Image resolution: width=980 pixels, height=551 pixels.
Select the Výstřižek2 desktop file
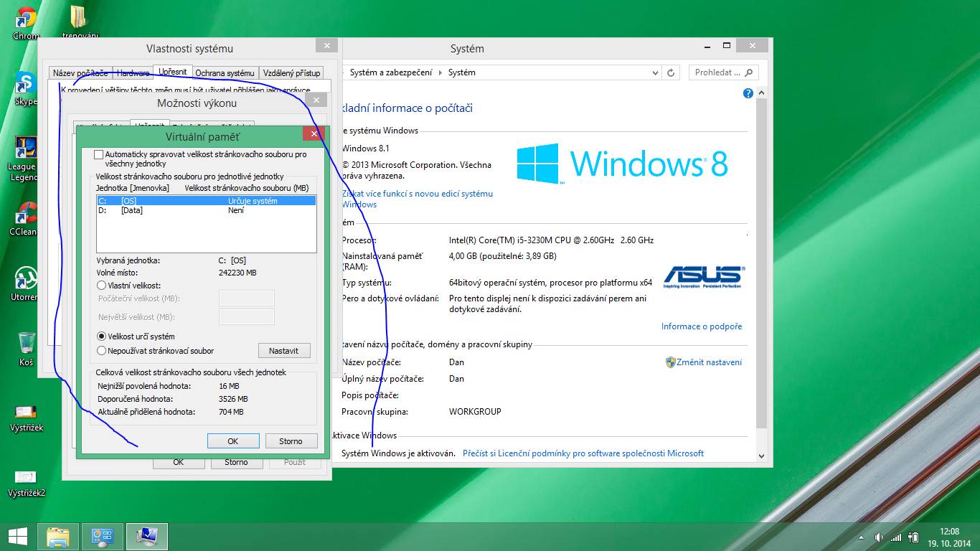27,483
